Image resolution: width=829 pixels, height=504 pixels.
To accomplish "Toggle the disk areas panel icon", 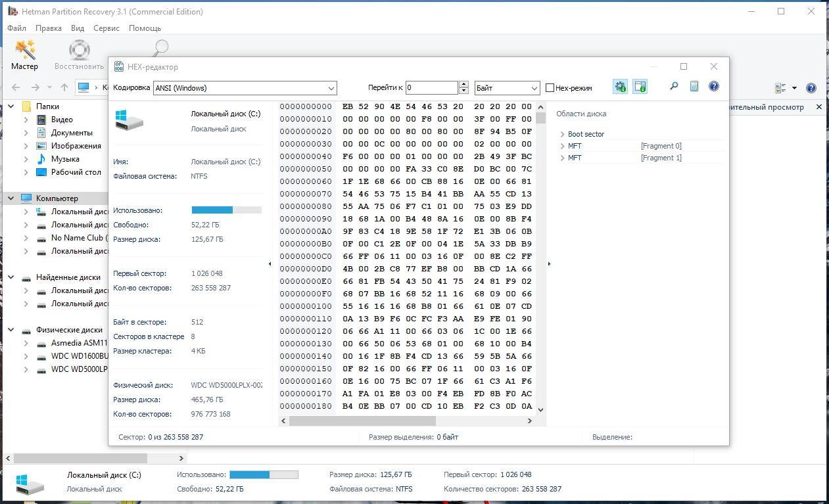I will (640, 87).
